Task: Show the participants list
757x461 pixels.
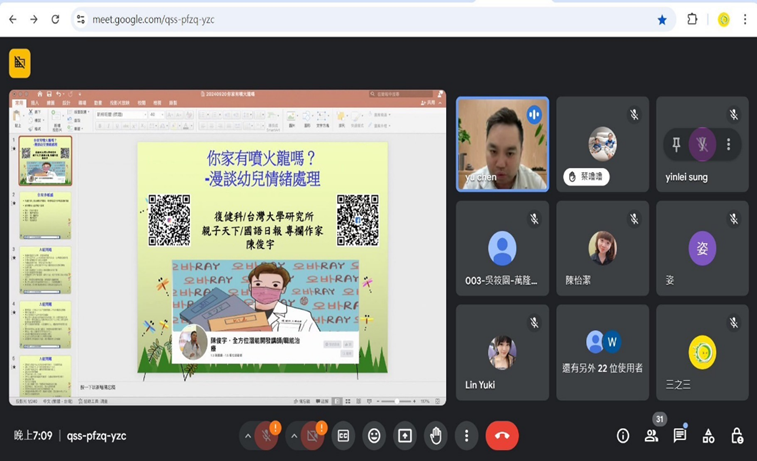Action: tap(652, 436)
